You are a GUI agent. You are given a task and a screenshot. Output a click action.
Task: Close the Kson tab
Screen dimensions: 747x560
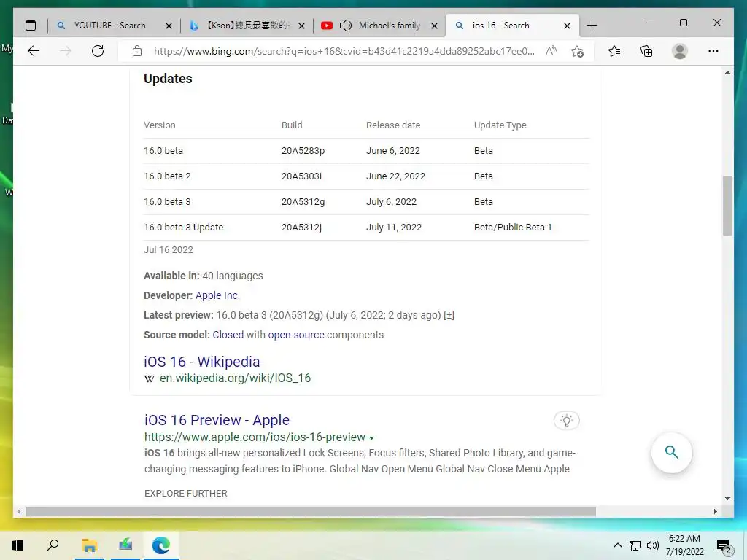[x=301, y=26]
